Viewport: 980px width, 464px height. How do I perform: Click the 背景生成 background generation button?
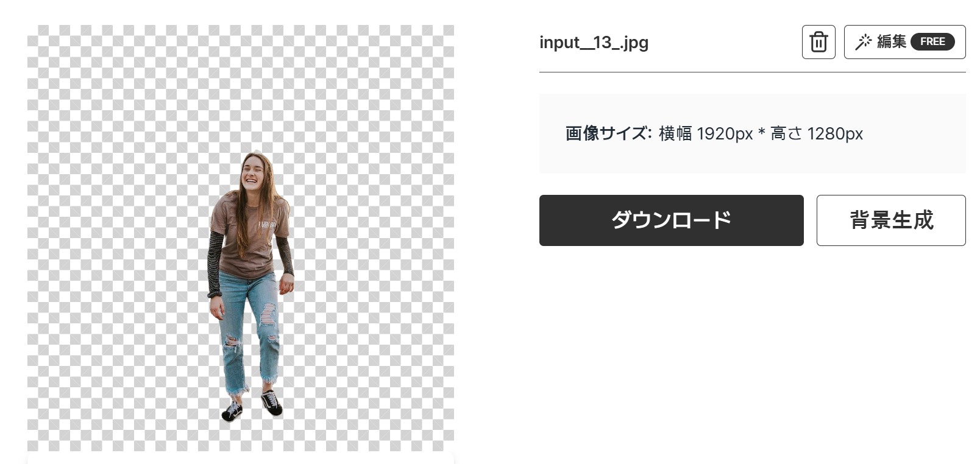(891, 220)
